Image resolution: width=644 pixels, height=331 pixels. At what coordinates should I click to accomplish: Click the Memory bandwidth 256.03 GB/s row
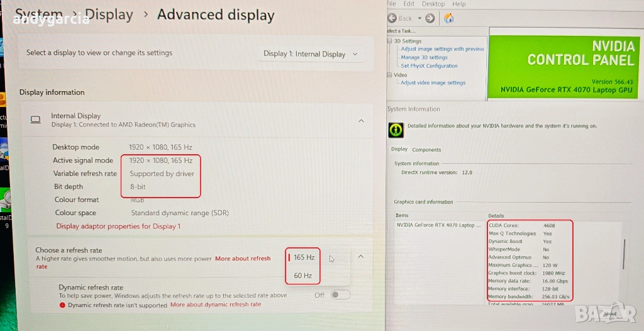529,296
